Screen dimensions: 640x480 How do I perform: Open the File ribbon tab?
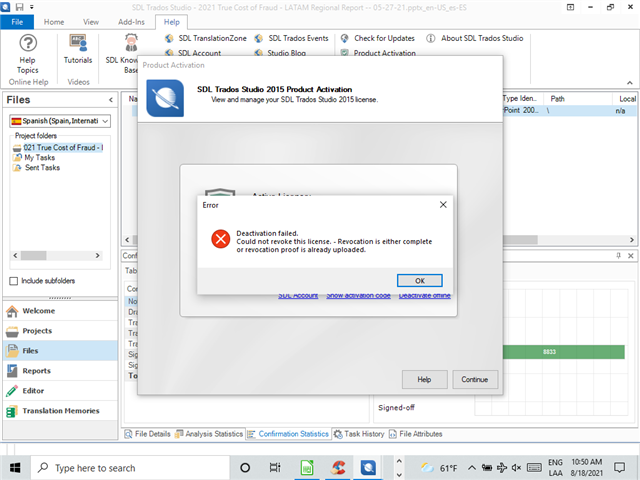(x=17, y=22)
